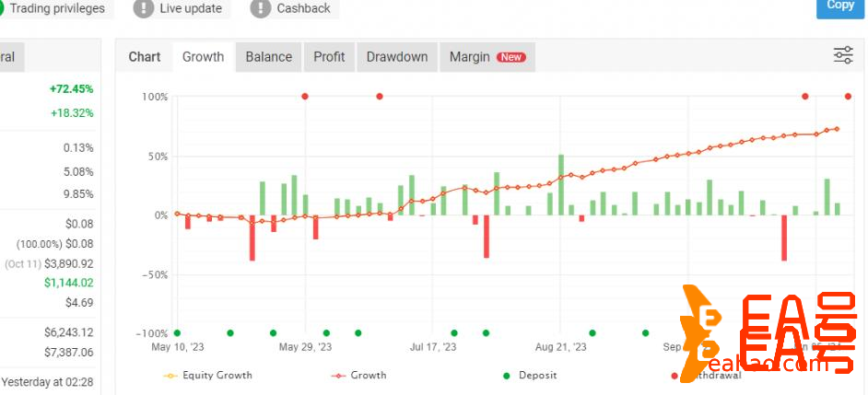
Task: Select leftmost red withdrawal dot above May 29
Action: (x=305, y=97)
